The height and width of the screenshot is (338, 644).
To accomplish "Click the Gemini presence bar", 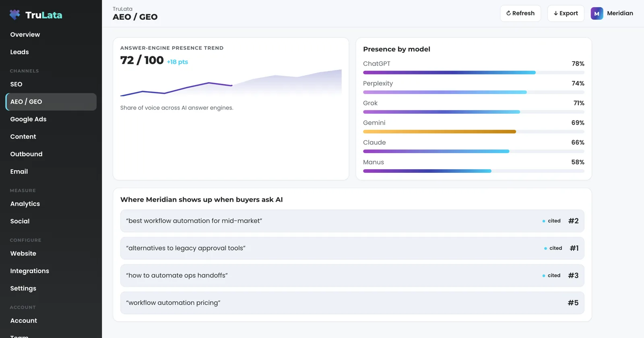I will click(x=473, y=132).
